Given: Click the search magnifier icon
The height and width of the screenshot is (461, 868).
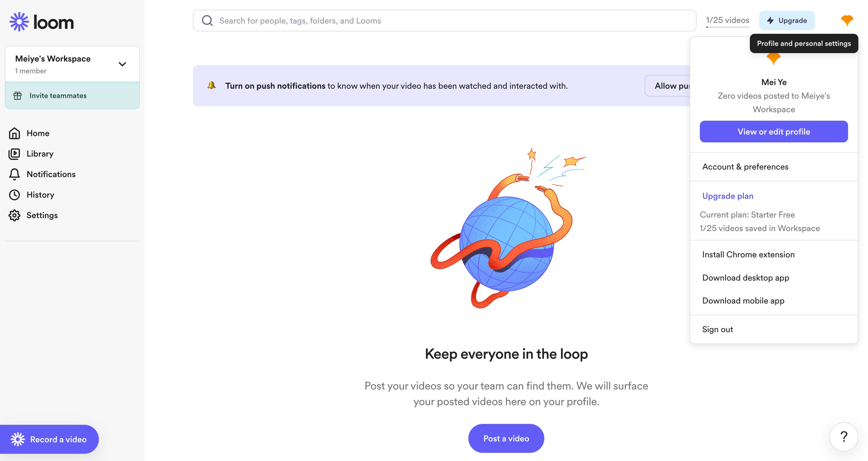Looking at the screenshot, I should tap(207, 21).
